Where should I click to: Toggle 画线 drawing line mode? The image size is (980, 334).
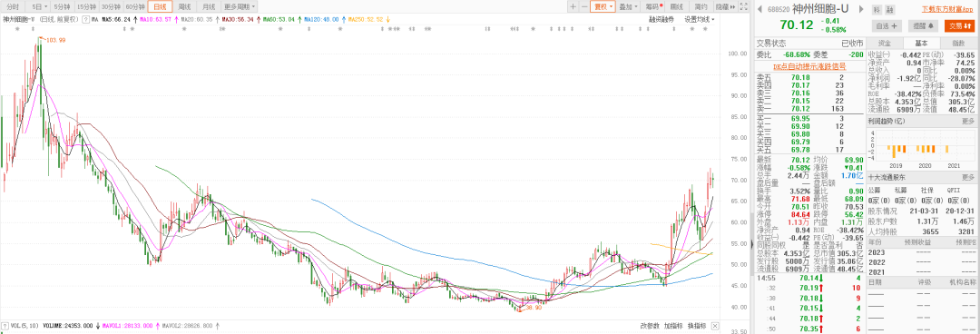point(677,7)
